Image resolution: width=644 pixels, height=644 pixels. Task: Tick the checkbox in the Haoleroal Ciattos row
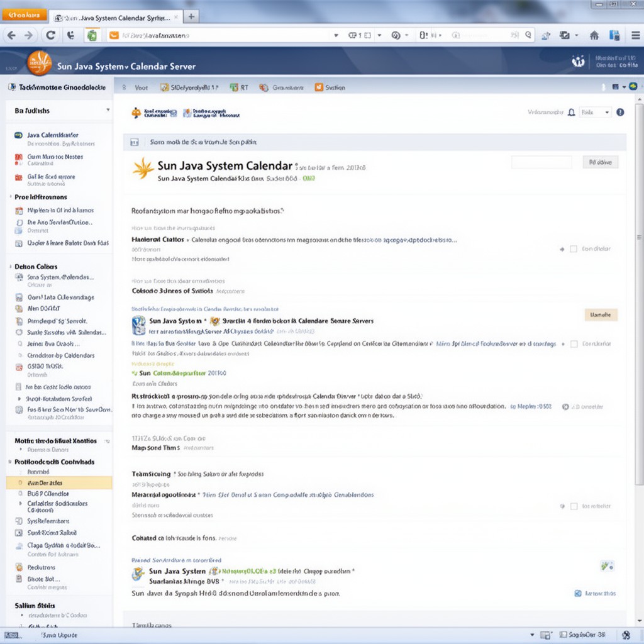pos(574,249)
